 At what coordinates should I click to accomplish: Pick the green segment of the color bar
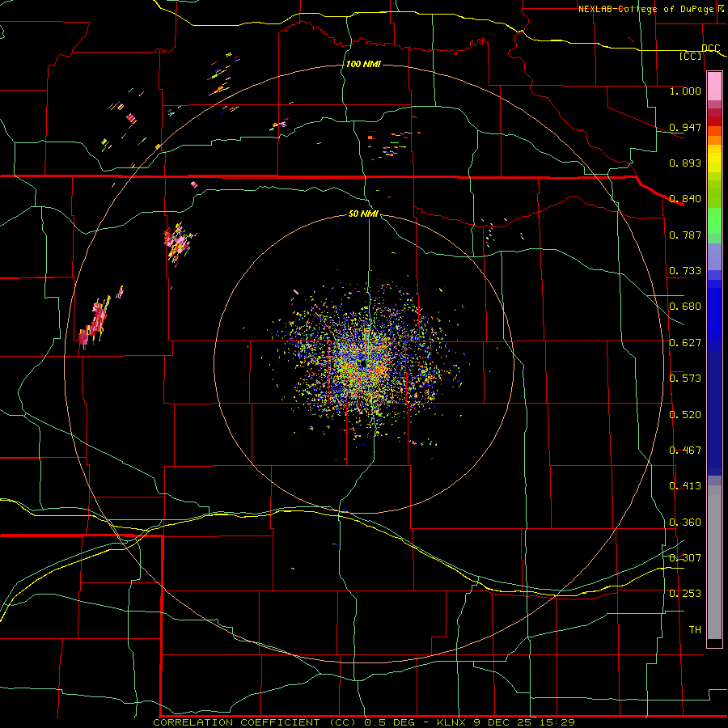point(714,221)
